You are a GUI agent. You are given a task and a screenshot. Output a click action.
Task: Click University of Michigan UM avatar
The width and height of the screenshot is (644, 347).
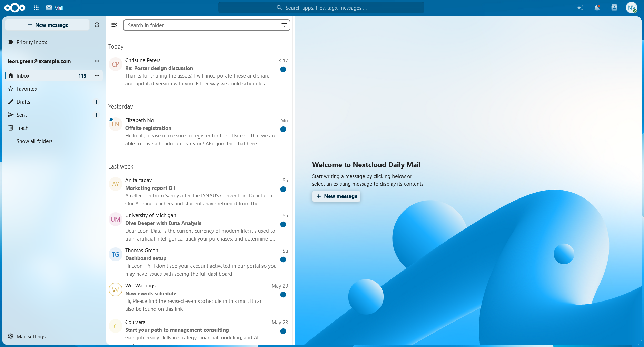(116, 219)
